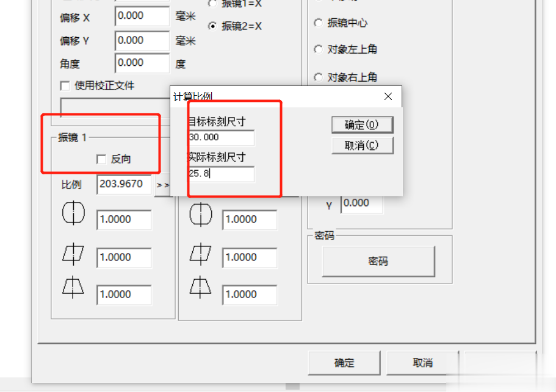Click the bottom 确定 button
Screen dimensions: 556x392
tap(344, 363)
